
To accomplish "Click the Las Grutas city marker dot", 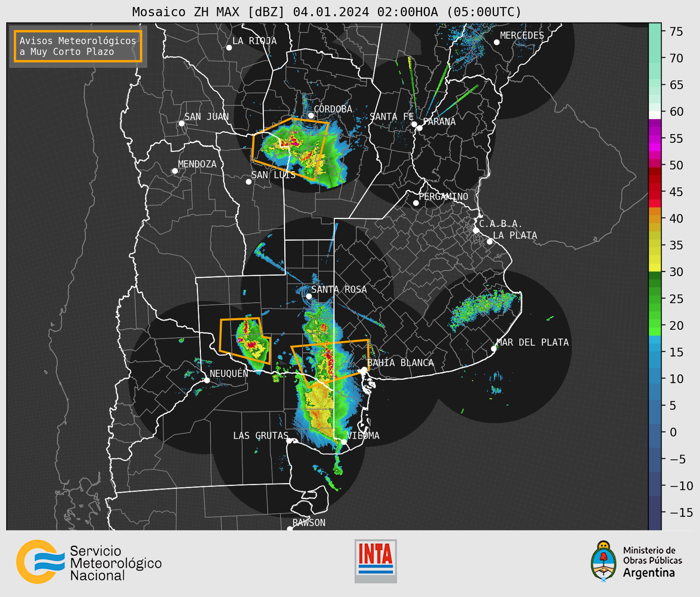I will [x=289, y=441].
